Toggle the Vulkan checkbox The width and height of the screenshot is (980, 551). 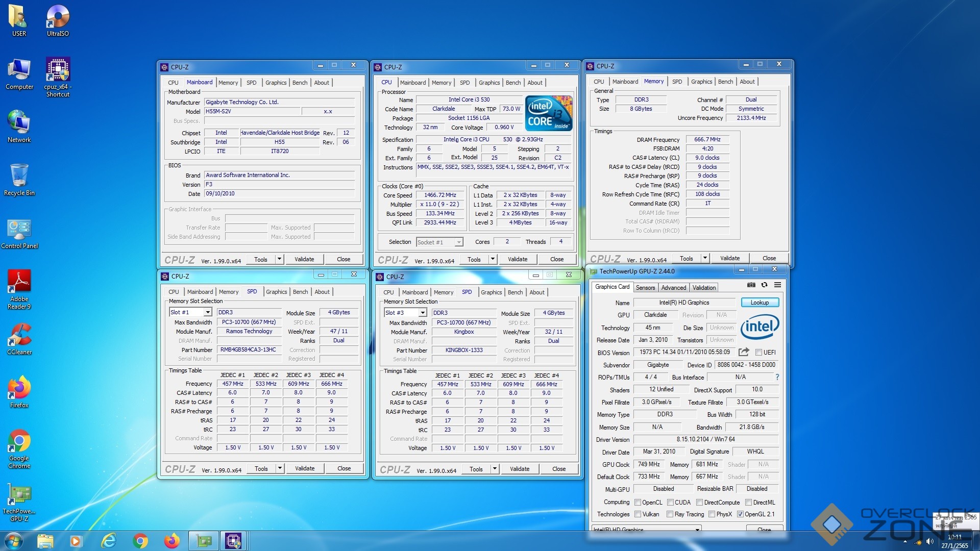tap(638, 514)
